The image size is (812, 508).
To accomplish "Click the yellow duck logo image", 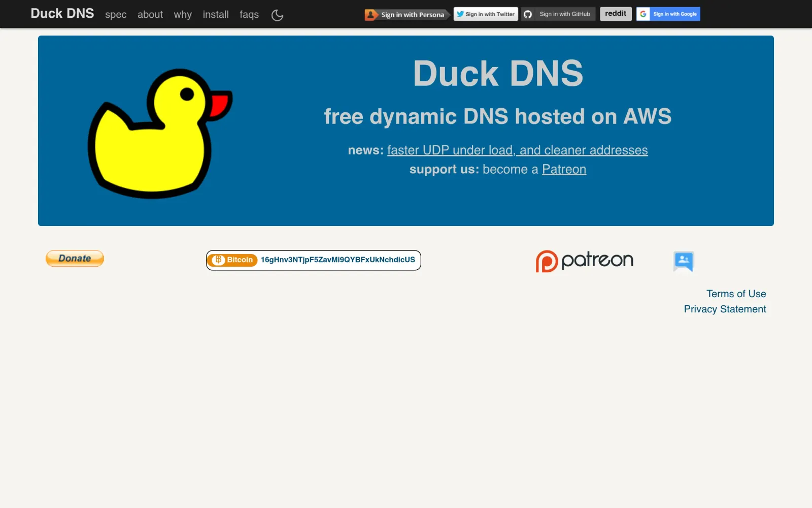I will pos(160,134).
